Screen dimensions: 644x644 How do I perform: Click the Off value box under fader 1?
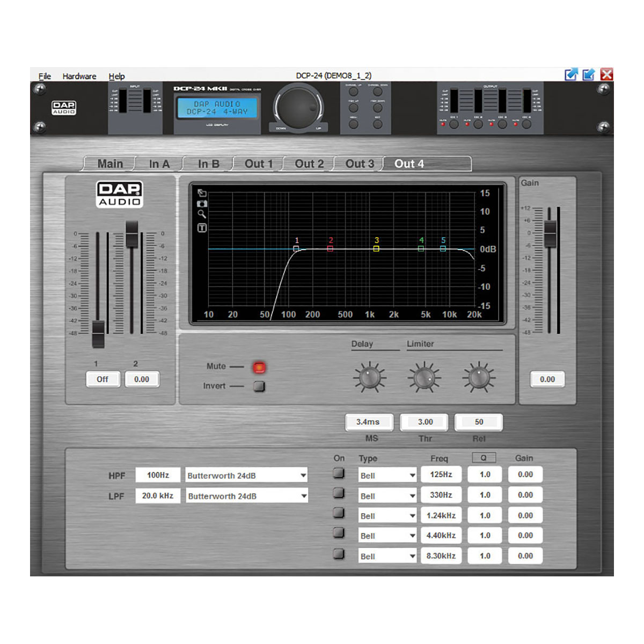[x=103, y=379]
